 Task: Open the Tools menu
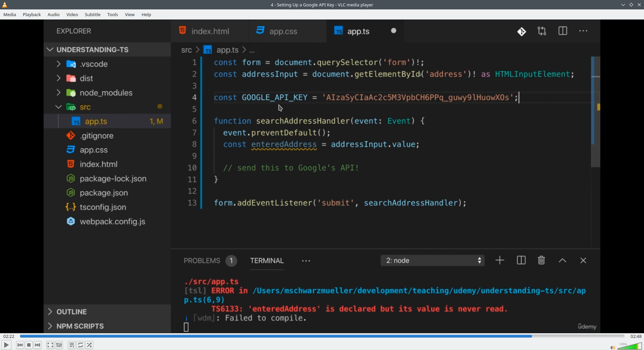pyautogui.click(x=113, y=14)
